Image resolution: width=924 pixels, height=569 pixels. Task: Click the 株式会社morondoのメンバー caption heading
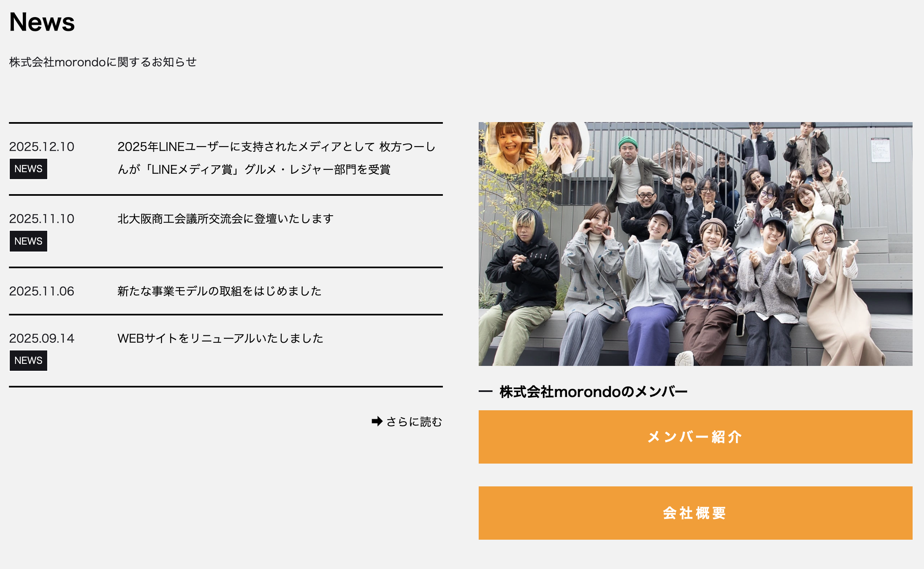[x=593, y=392]
